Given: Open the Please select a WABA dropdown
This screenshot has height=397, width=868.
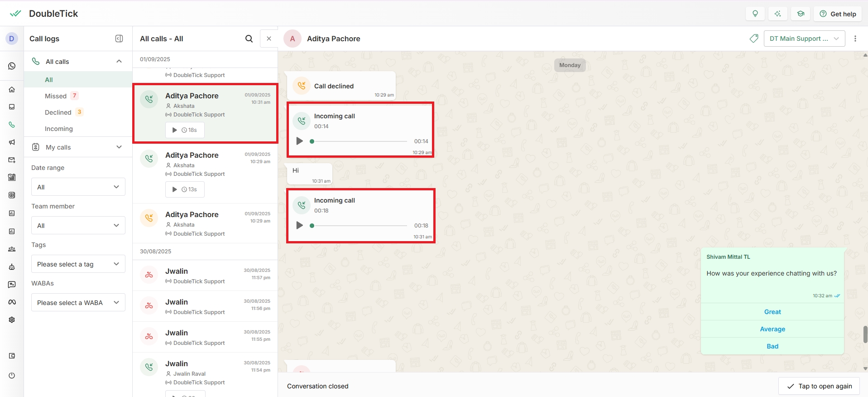Looking at the screenshot, I should point(78,303).
